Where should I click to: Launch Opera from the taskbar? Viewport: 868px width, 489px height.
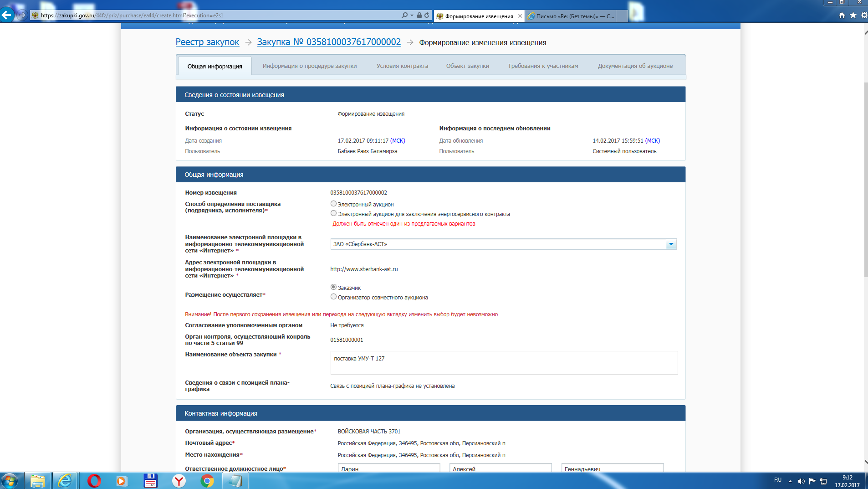tap(94, 481)
